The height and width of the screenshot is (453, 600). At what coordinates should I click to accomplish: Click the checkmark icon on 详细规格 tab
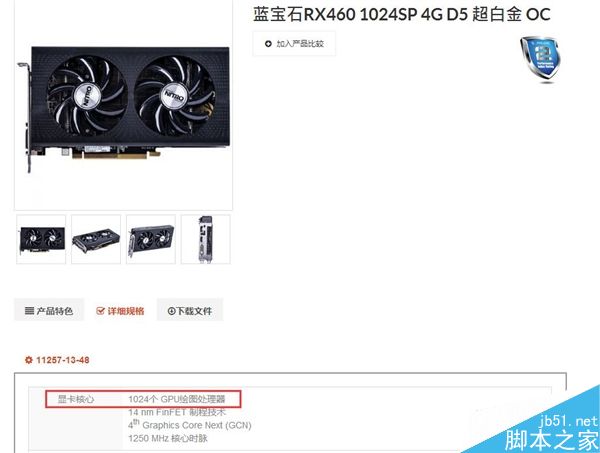pyautogui.click(x=100, y=311)
